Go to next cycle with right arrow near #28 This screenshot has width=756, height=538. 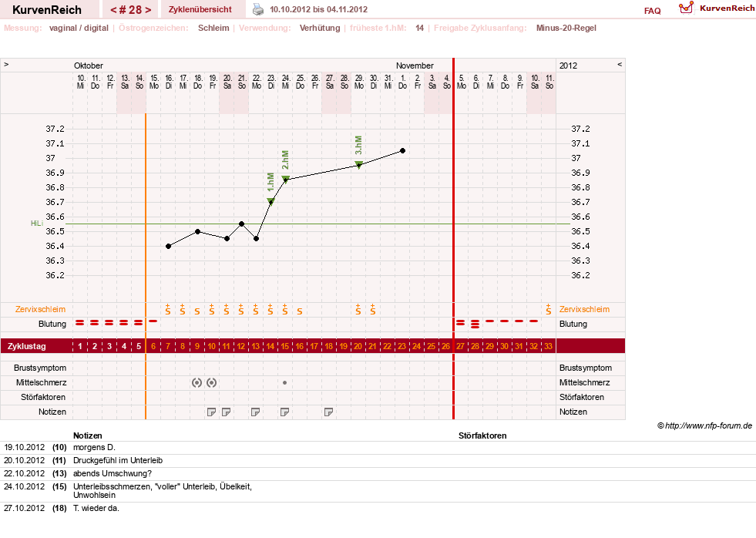[148, 10]
